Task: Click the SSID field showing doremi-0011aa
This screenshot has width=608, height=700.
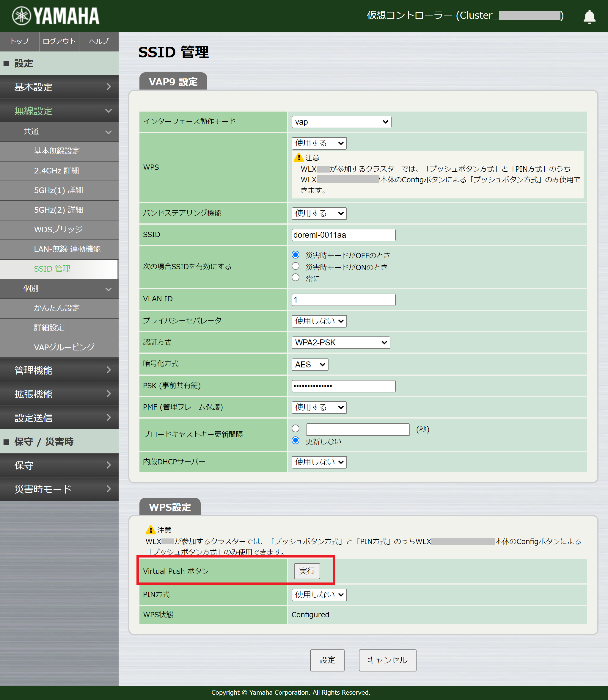Action: coord(343,235)
